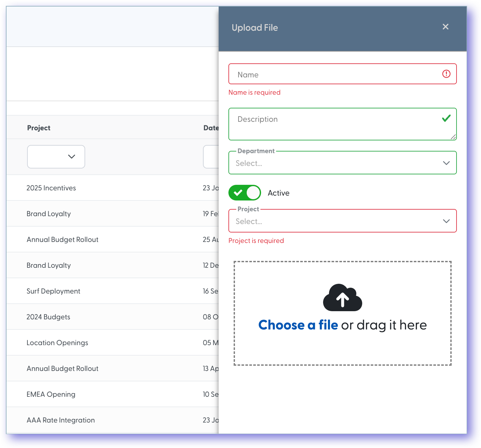
Task: Select the AAA Rate Integration row
Action: pyautogui.click(x=112, y=420)
